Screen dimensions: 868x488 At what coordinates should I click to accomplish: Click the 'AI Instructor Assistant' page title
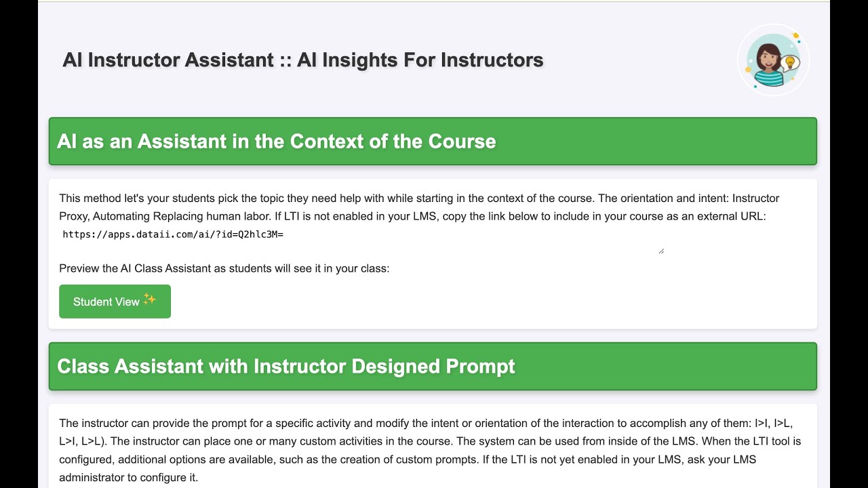(x=167, y=60)
